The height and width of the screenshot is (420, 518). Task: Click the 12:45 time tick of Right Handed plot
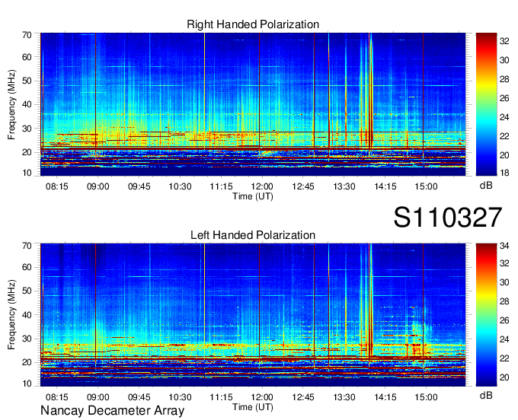pos(303,186)
